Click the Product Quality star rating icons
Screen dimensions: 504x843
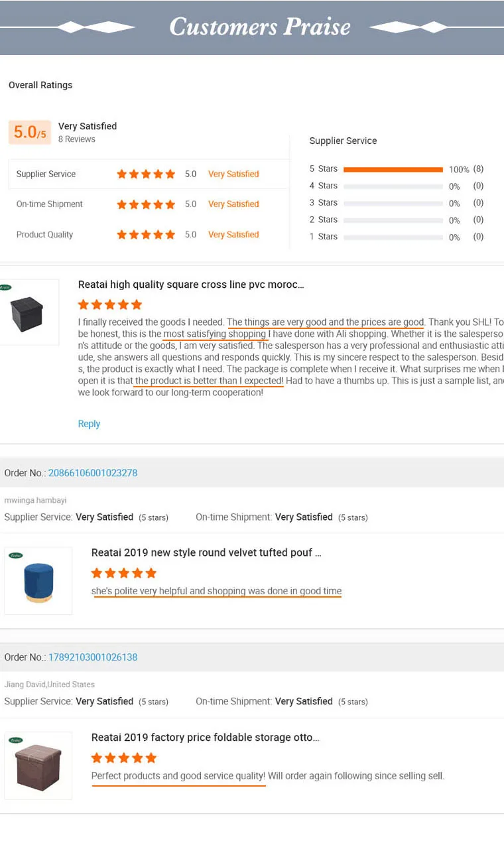(x=146, y=235)
